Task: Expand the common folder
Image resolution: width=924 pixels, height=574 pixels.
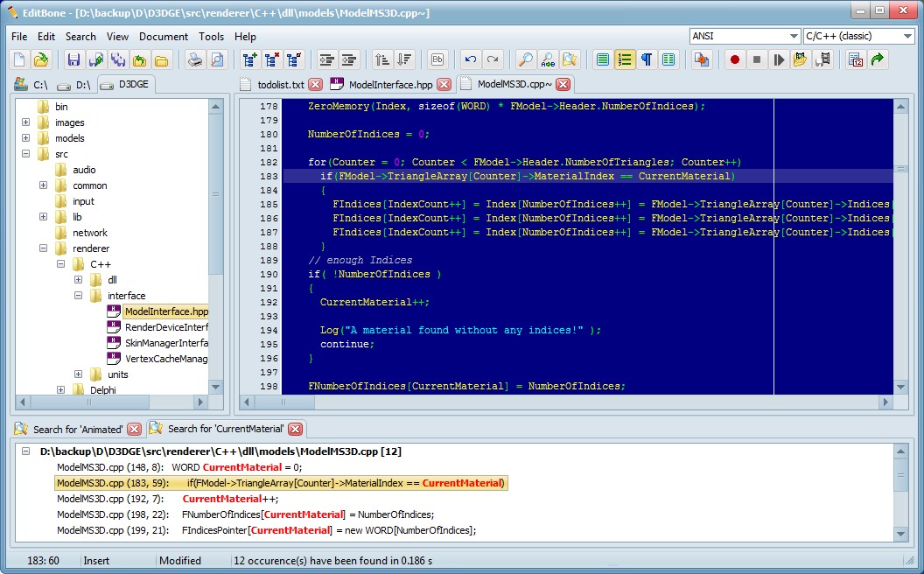Action: [43, 185]
